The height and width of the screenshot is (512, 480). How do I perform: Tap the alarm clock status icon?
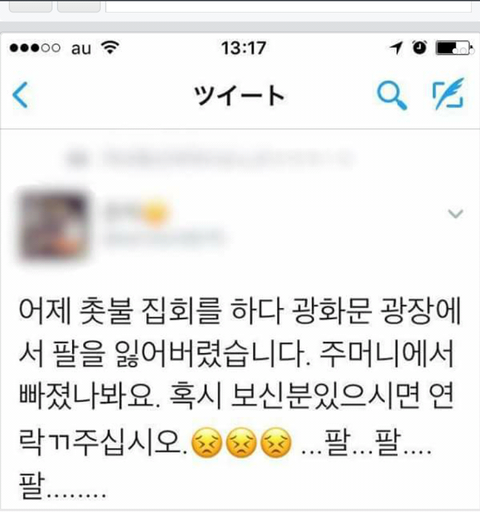coord(420,47)
